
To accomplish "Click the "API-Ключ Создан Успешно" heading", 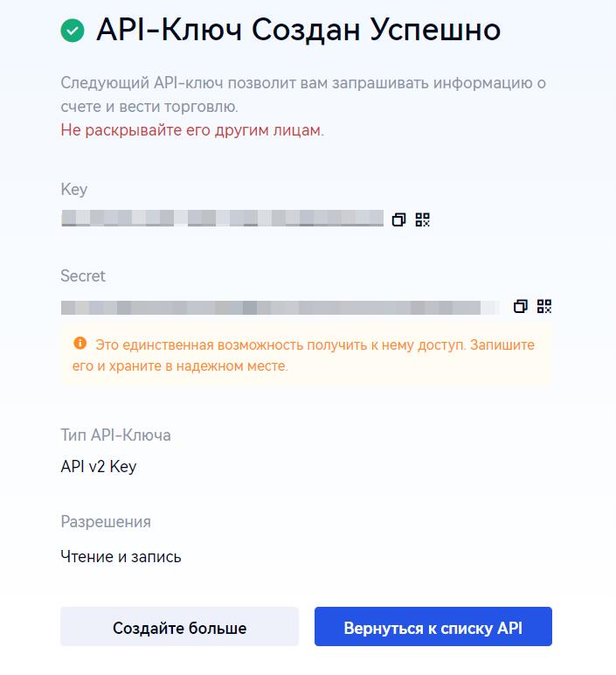I will 298,31.
